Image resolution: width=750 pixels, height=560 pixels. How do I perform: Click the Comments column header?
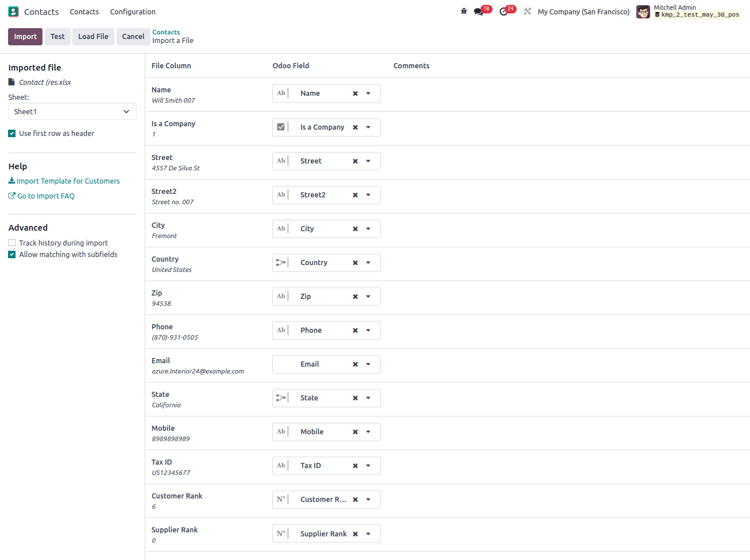pos(411,66)
